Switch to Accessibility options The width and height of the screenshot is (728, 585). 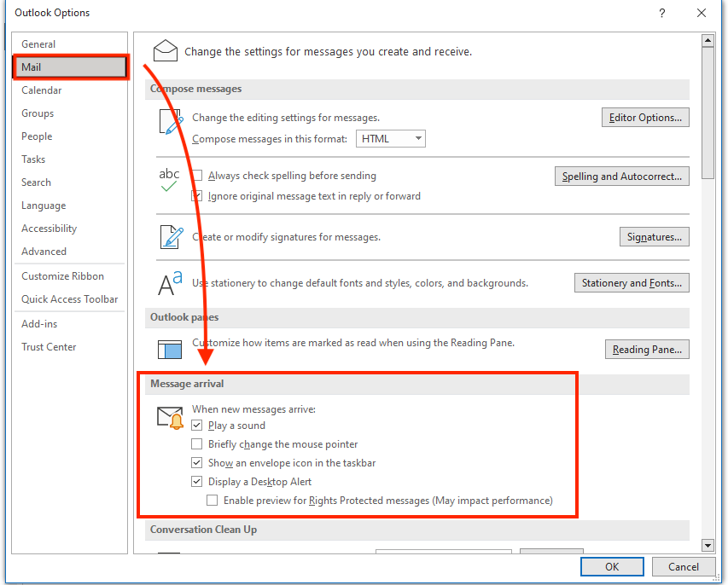(x=70, y=229)
